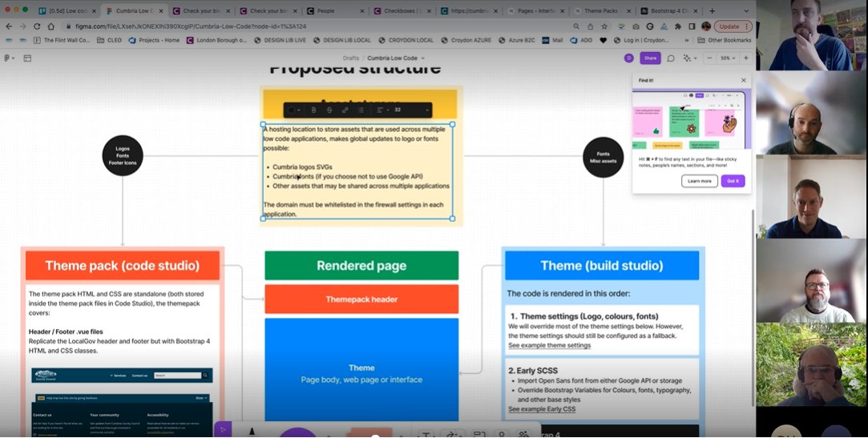Viewport: 868px width, 438px height.
Task: Open the CLEO bookmarks folder
Action: point(109,40)
